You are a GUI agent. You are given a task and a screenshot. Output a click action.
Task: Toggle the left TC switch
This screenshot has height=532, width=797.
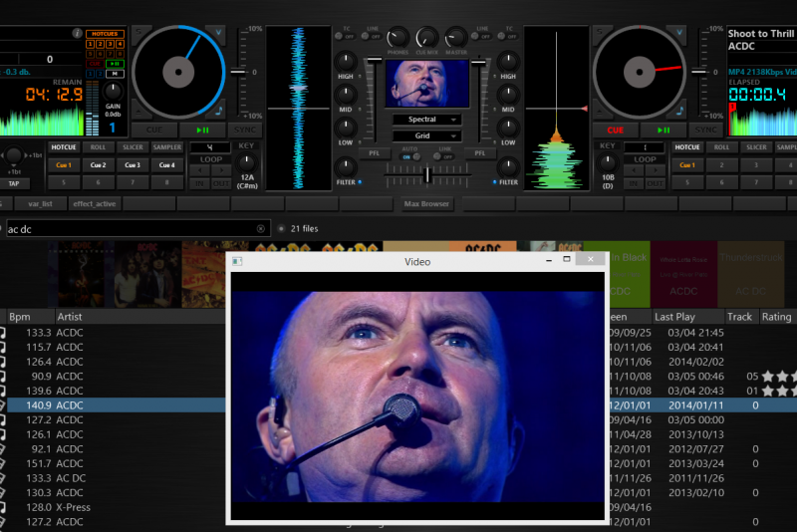tap(344, 36)
